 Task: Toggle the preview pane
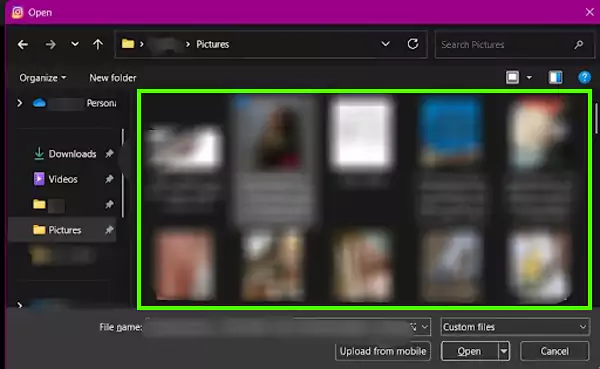556,78
